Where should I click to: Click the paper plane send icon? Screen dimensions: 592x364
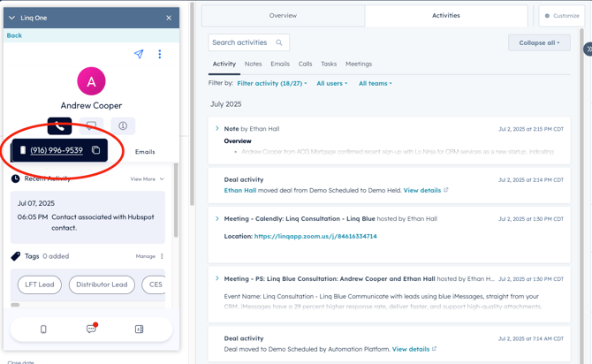[x=139, y=54]
